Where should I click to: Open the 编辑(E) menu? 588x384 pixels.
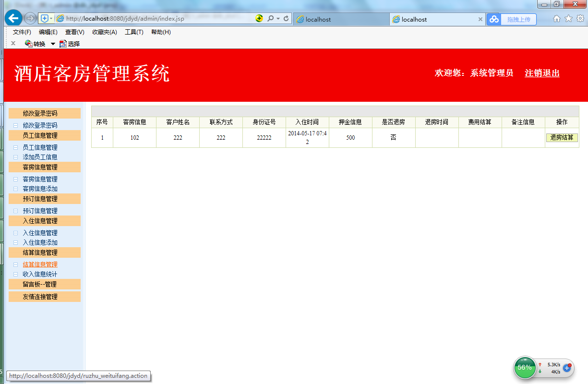(48, 32)
